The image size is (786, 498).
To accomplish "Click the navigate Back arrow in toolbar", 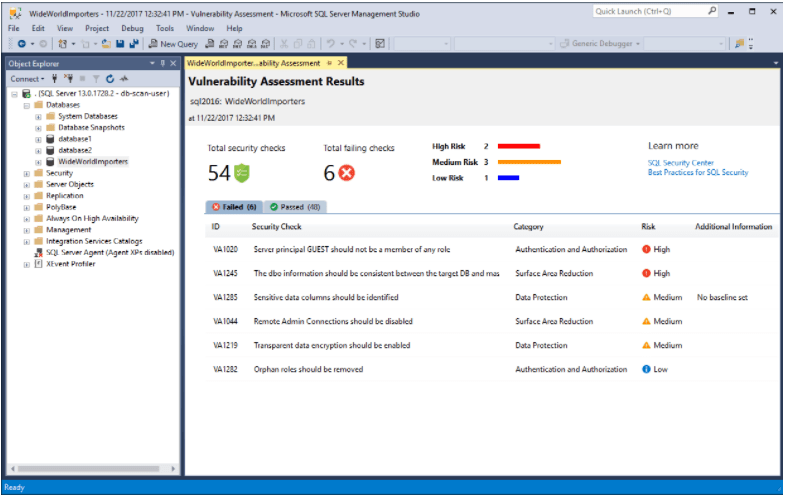I will [x=22, y=44].
